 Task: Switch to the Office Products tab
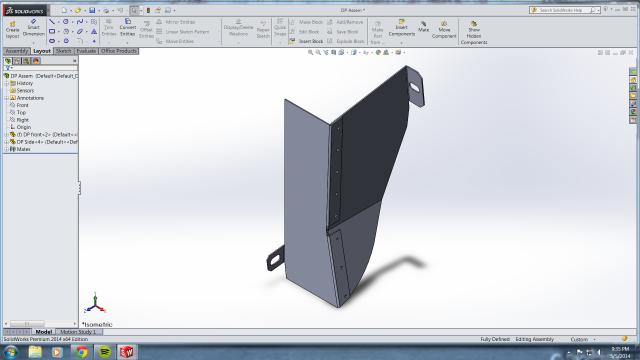pos(119,51)
